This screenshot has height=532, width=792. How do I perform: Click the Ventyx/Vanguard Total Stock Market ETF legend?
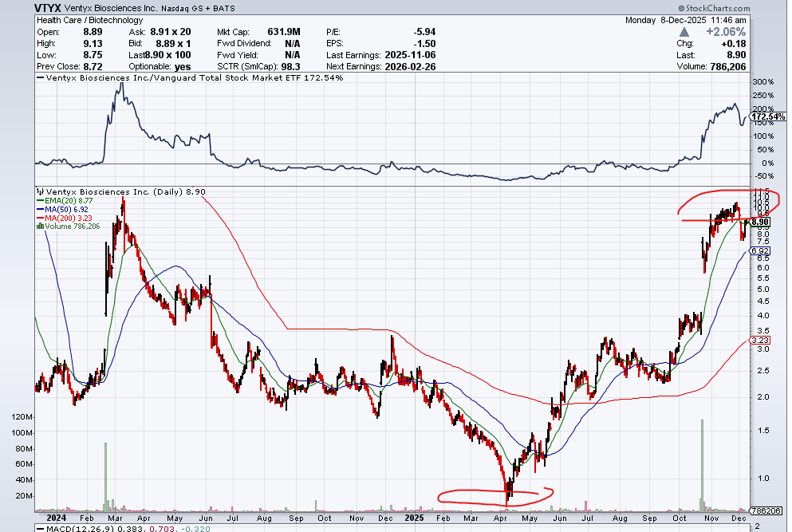(x=190, y=78)
